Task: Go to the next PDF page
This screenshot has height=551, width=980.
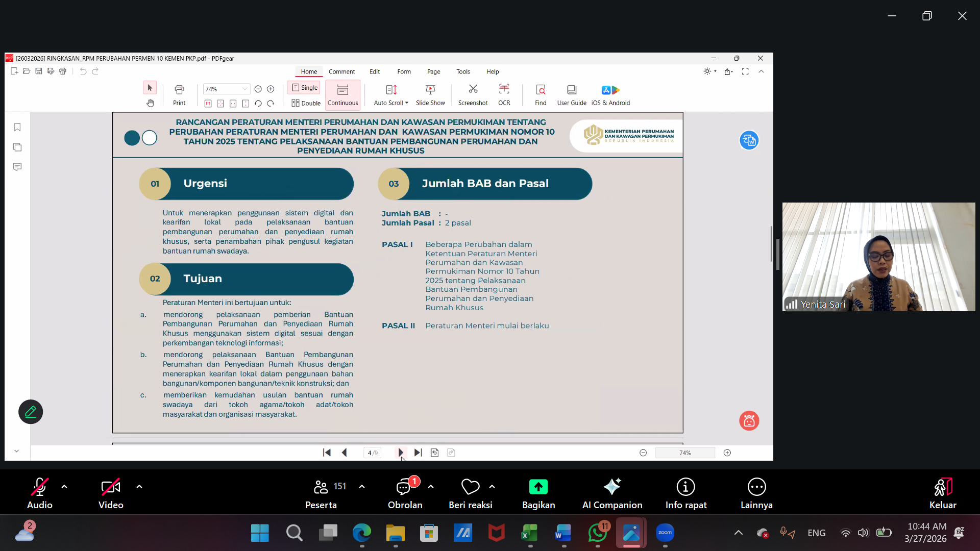Action: point(401,453)
